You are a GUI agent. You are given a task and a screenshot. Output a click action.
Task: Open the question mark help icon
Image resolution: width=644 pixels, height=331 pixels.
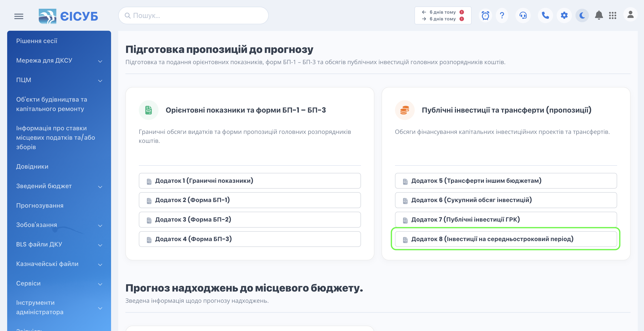click(x=502, y=15)
